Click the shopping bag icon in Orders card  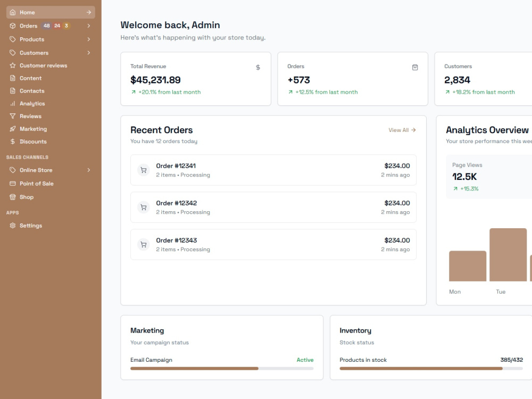[x=415, y=68]
